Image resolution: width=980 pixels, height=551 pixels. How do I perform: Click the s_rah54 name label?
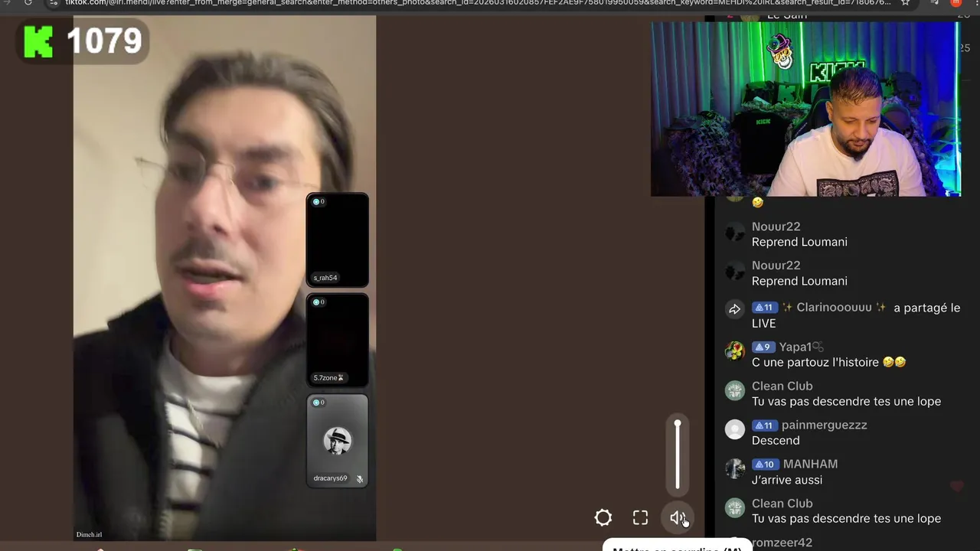coord(325,278)
